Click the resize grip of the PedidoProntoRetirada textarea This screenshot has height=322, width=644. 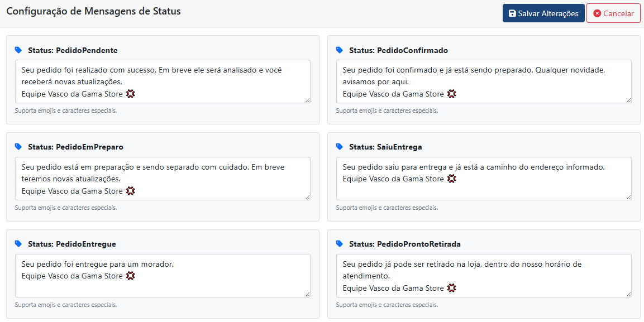tap(628, 295)
